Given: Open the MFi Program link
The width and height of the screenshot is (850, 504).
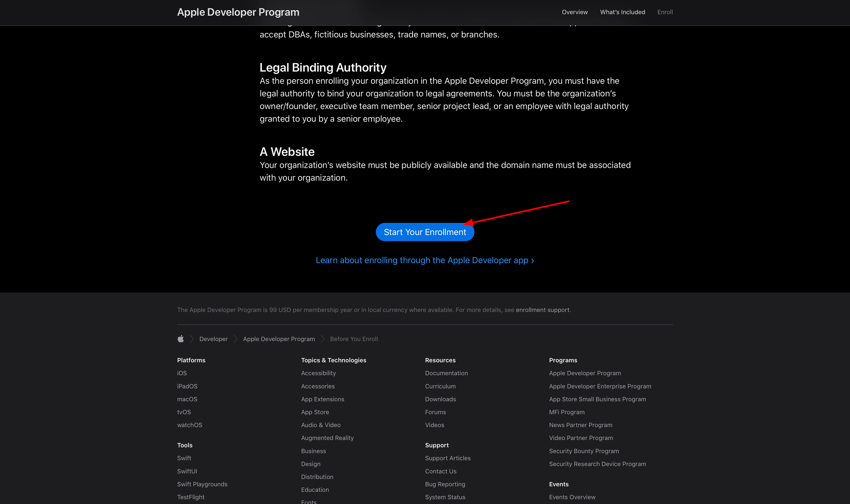Looking at the screenshot, I should (567, 412).
